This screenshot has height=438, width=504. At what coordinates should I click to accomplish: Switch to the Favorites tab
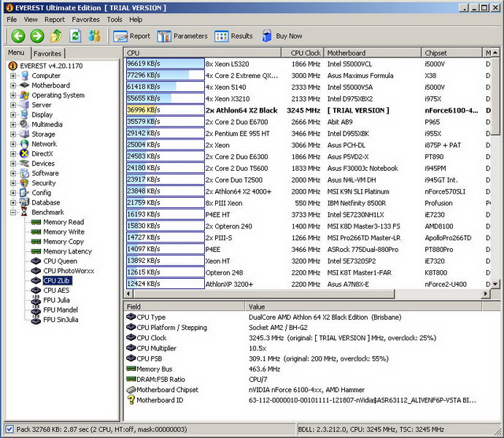click(48, 53)
